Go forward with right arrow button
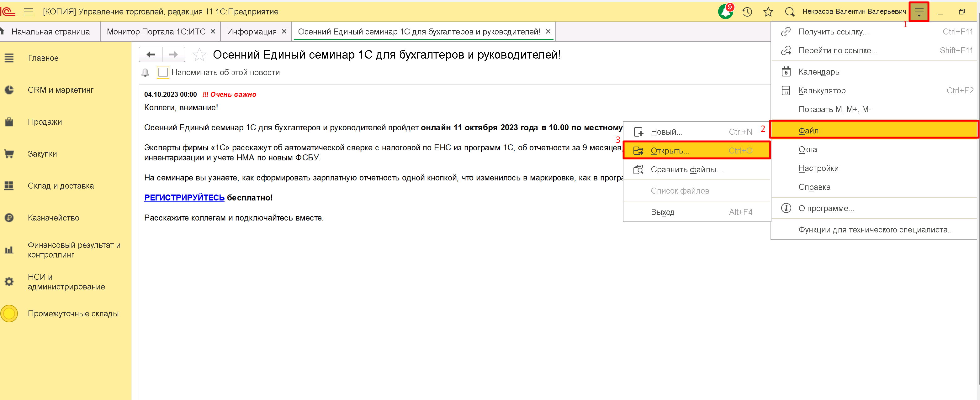980x400 pixels. pos(173,54)
